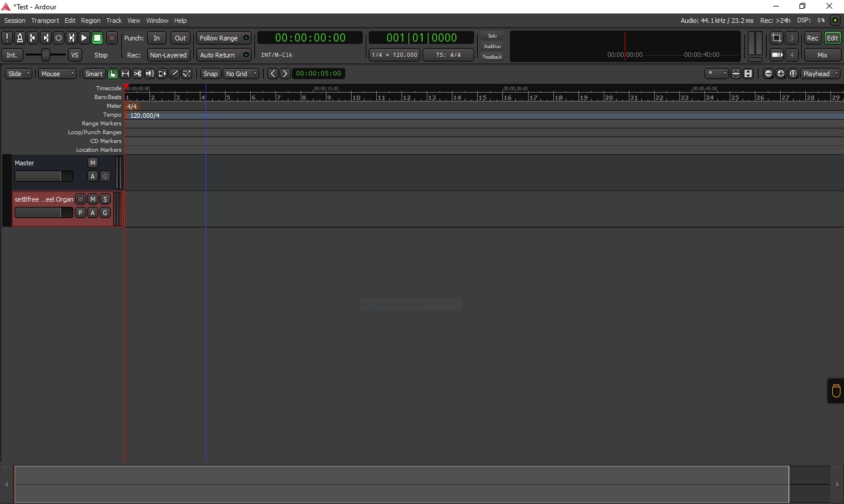Toggle Follow Range option
Screen dimensions: 844x504
[224, 38]
